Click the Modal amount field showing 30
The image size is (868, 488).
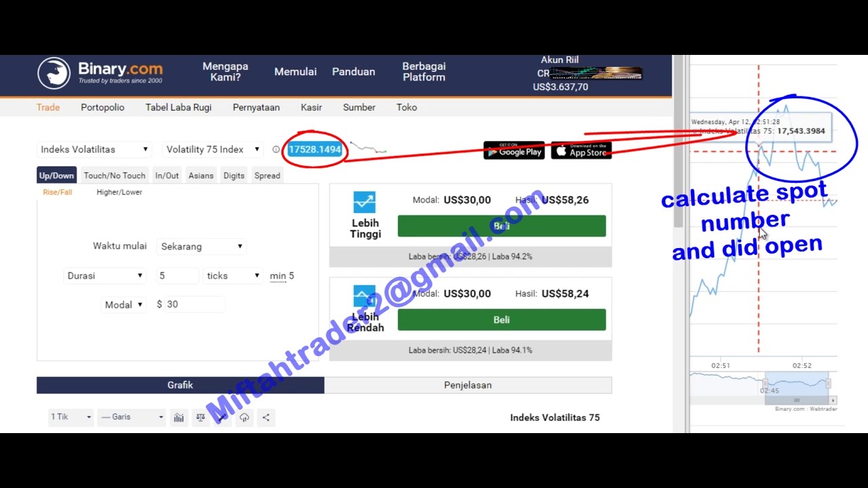pyautogui.click(x=195, y=305)
